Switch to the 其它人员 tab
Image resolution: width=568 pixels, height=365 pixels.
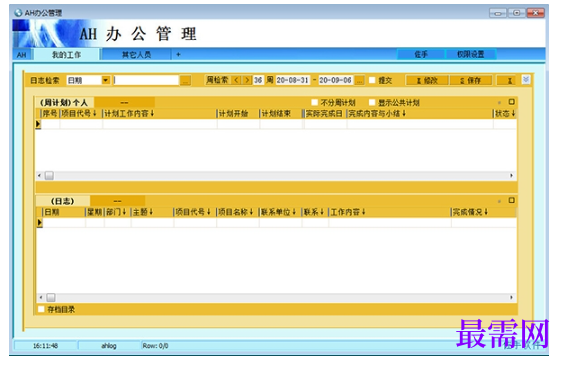[x=136, y=55]
